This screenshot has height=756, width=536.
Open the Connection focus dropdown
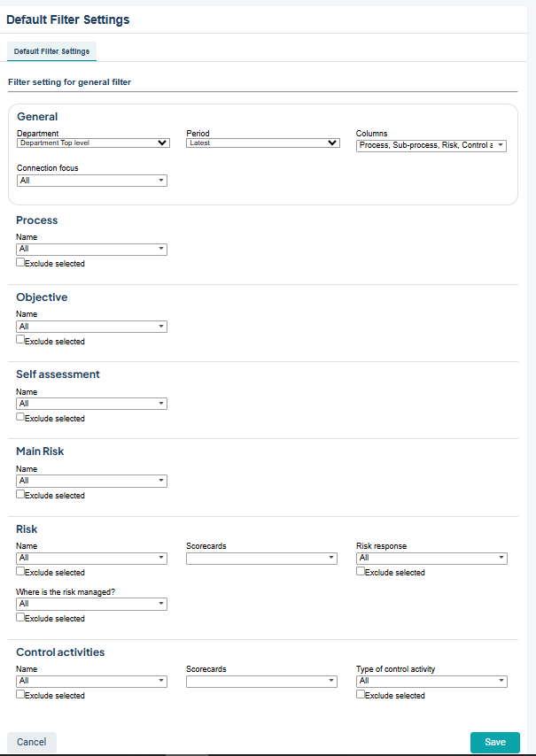pos(92,180)
